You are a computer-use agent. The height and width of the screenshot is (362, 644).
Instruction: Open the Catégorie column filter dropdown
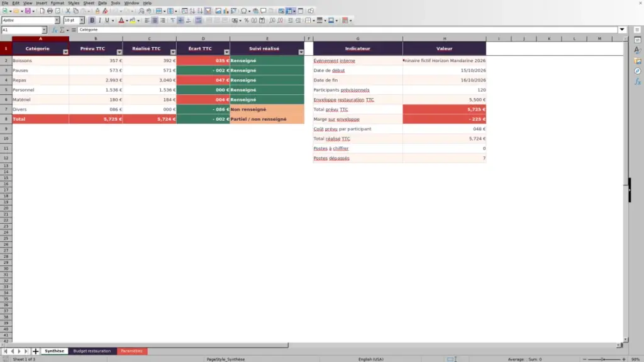(x=65, y=52)
